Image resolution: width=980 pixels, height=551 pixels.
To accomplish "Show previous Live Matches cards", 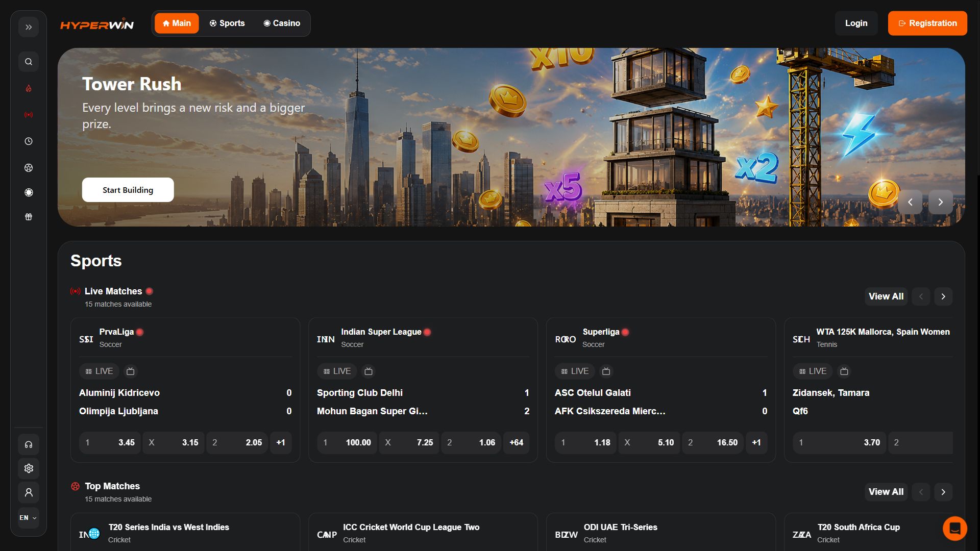I will point(921,296).
